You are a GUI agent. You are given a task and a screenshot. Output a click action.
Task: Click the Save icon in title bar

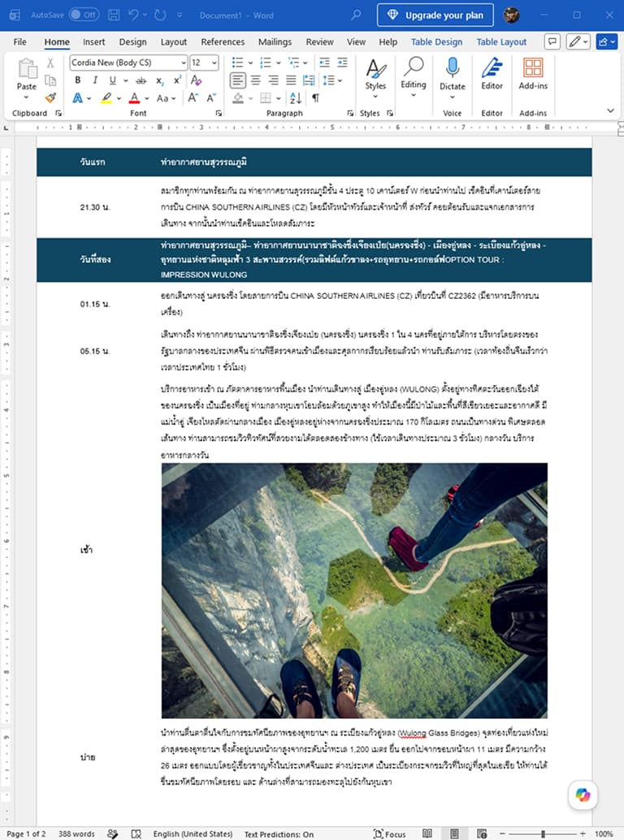[114, 15]
